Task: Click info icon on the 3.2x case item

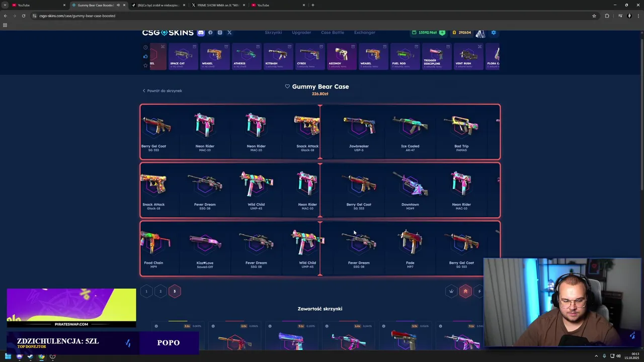Action: coord(156,326)
